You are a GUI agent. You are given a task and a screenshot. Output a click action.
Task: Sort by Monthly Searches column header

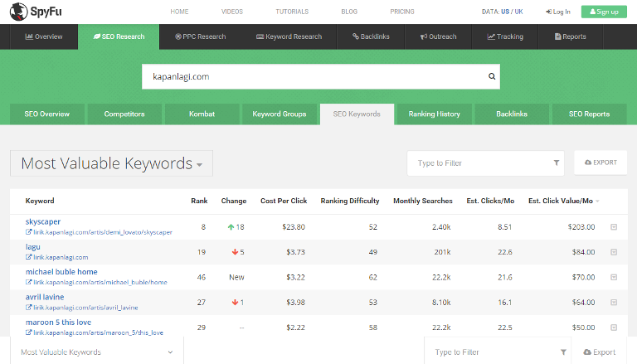(x=422, y=201)
